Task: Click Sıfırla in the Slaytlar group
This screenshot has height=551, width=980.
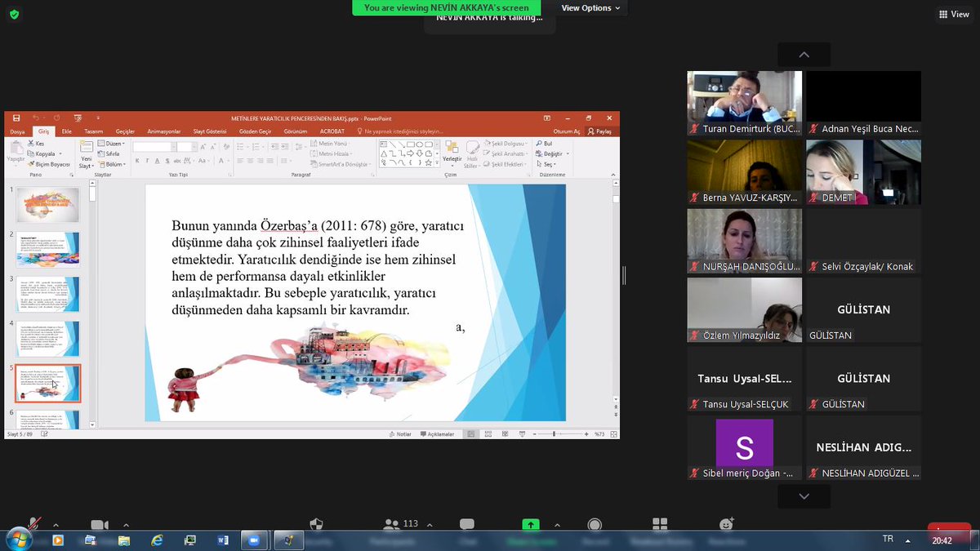Action: click(109, 153)
